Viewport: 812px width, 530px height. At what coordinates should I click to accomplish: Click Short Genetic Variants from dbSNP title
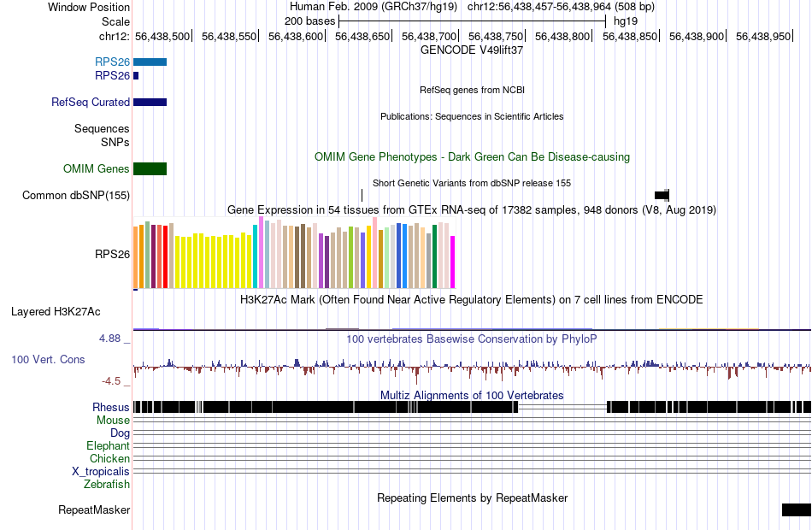point(472,184)
